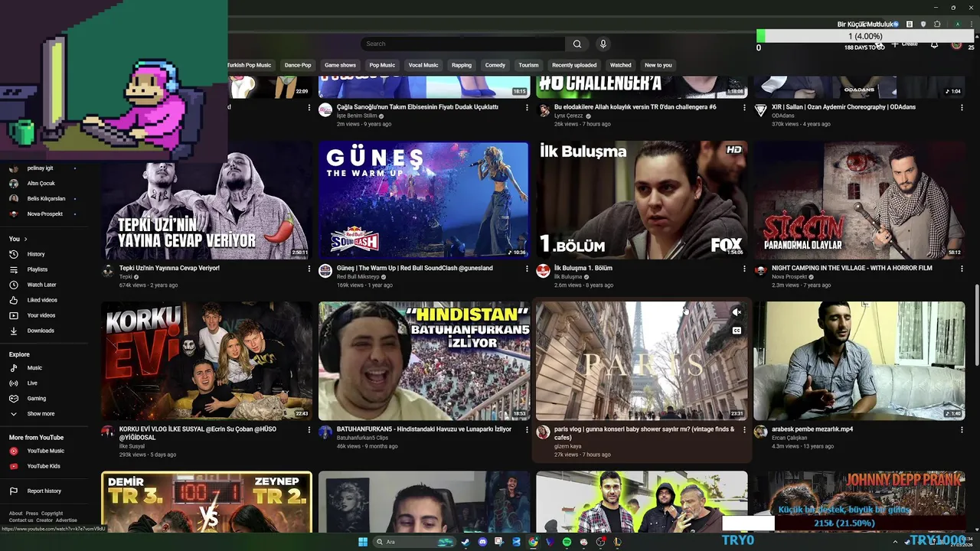Start voice search with the microphone icon
Image resolution: width=980 pixels, height=551 pixels.
pyautogui.click(x=603, y=44)
